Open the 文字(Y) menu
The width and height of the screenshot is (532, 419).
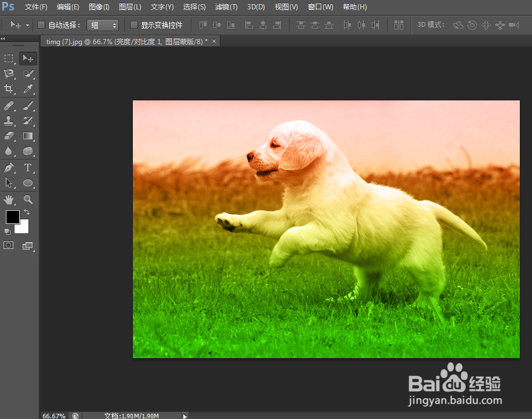162,7
